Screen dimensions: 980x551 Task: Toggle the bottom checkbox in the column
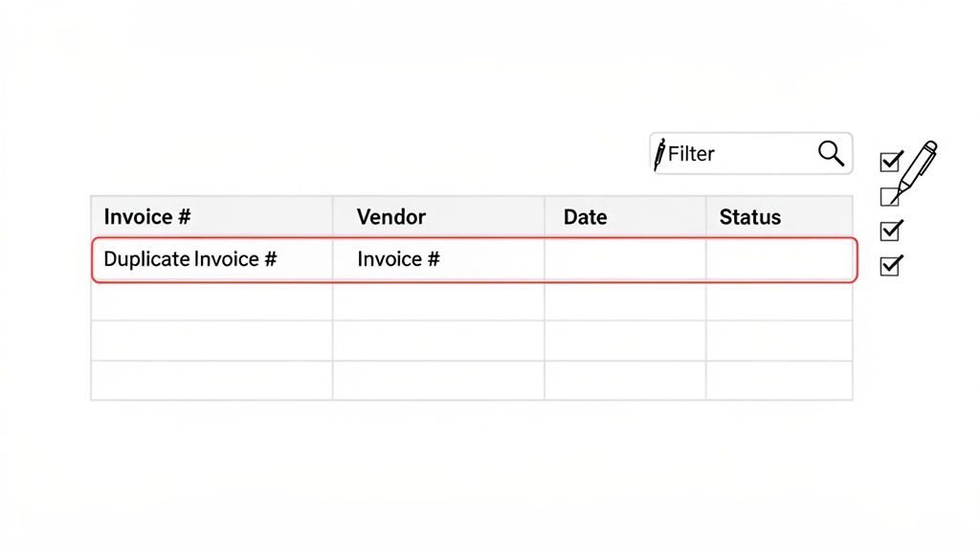point(890,266)
